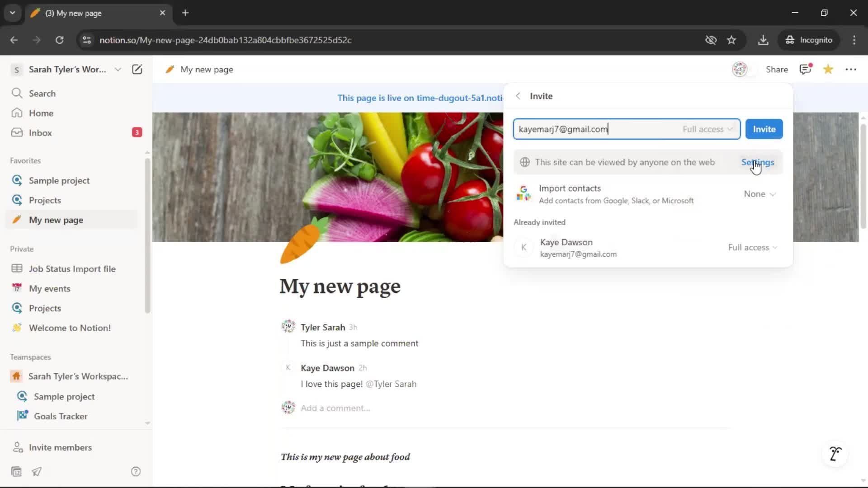The image size is (868, 488).
Task: Click Kaye Dawson's avatar in Already invited
Action: (524, 248)
